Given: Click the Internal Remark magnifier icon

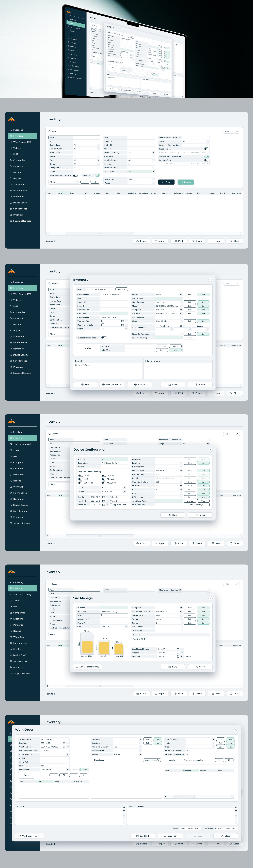Looking at the screenshot, I should pyautogui.click(x=236, y=807).
